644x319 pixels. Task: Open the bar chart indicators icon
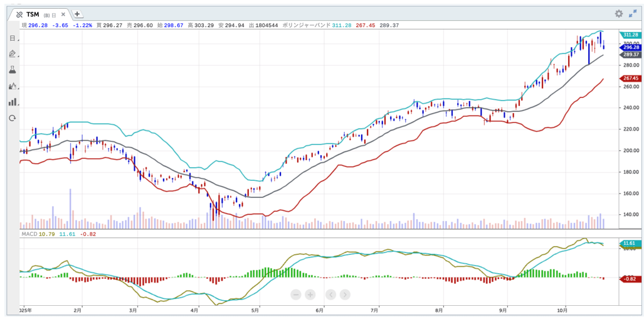click(x=12, y=102)
